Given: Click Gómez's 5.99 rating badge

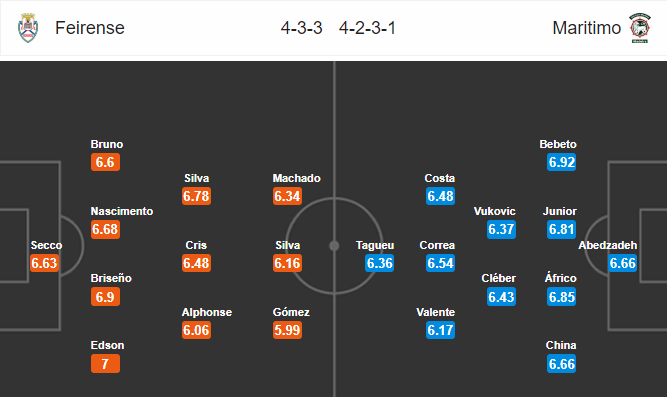Looking at the screenshot, I should coord(288,330).
